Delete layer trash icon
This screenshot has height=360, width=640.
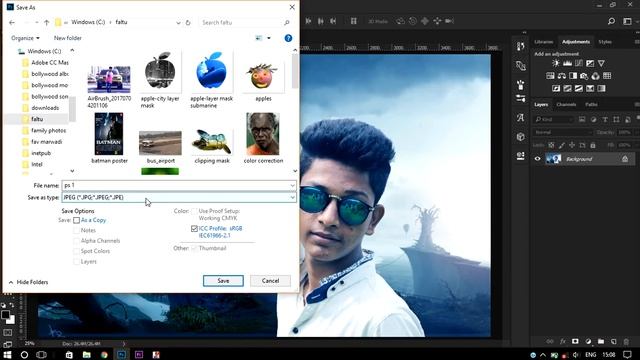pos(626,341)
